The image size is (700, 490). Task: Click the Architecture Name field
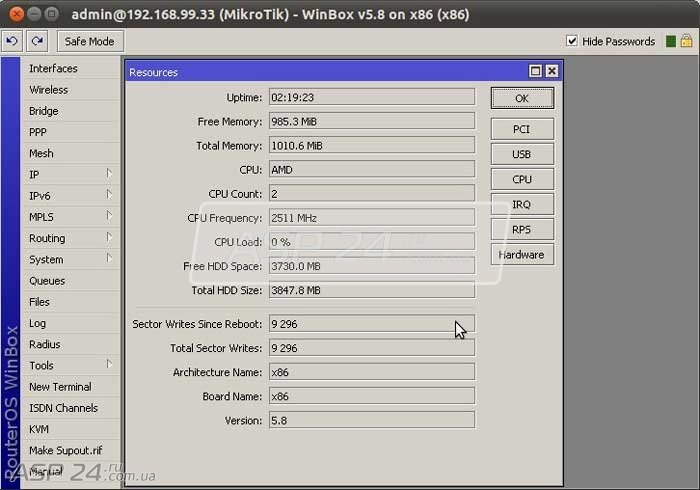tap(372, 372)
